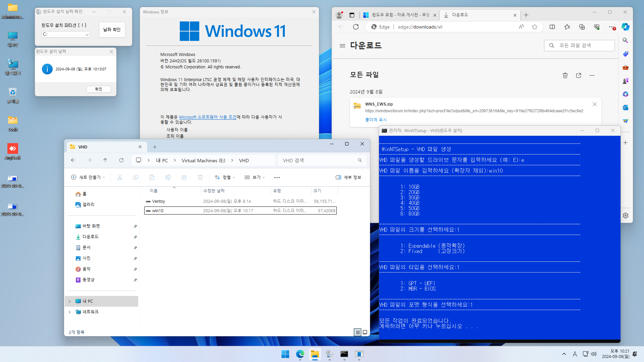Open the WNS_EWS.zip file name
The image size is (644, 362).
point(379,104)
